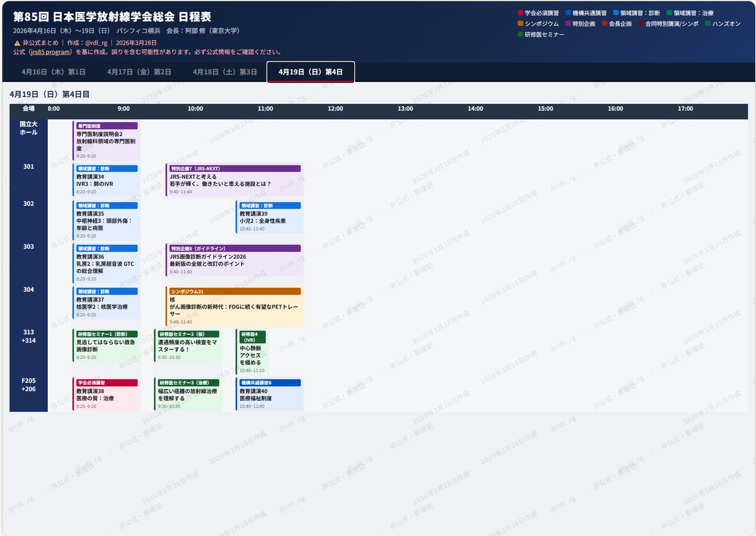Open 特別企画7 JRS-NEXT session card

click(x=234, y=180)
